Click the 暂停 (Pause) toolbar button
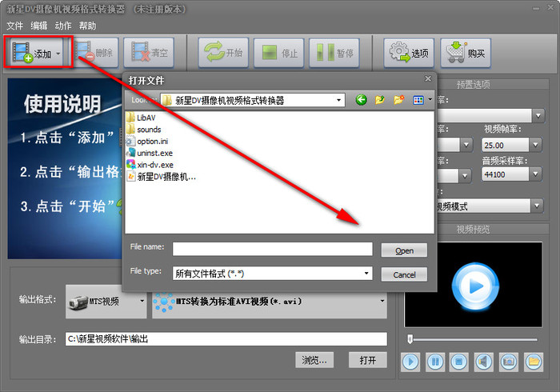The height and width of the screenshot is (392, 560). [x=334, y=53]
